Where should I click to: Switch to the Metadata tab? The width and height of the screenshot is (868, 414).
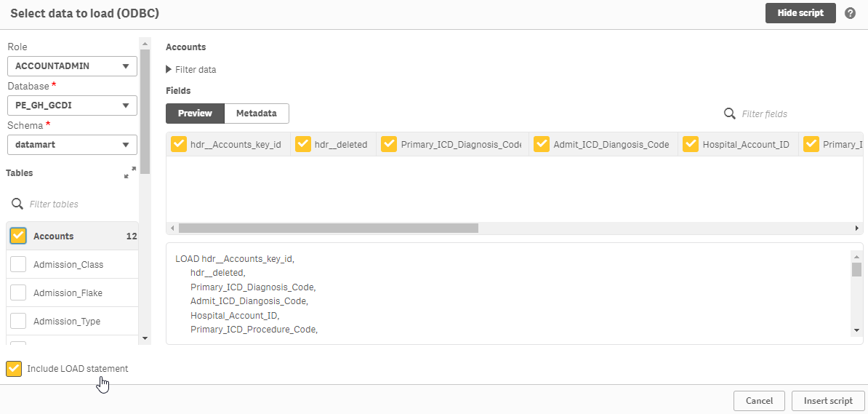pyautogui.click(x=256, y=114)
